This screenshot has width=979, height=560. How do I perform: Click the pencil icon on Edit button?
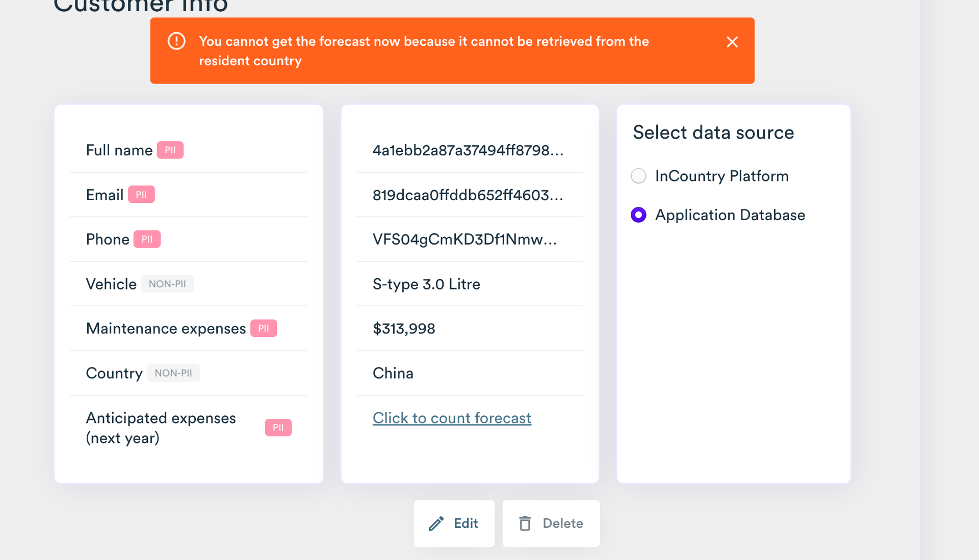coord(436,523)
